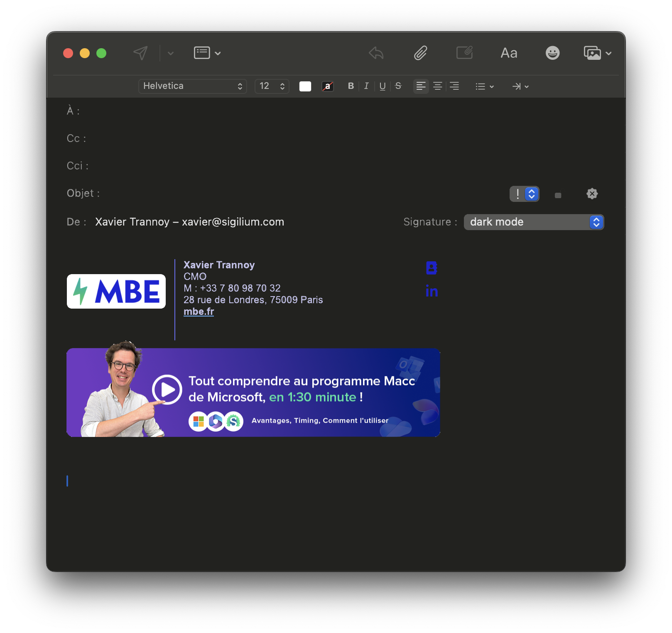Click the name Xavier Trannoy in signature
This screenshot has height=633, width=672.
[x=219, y=265]
